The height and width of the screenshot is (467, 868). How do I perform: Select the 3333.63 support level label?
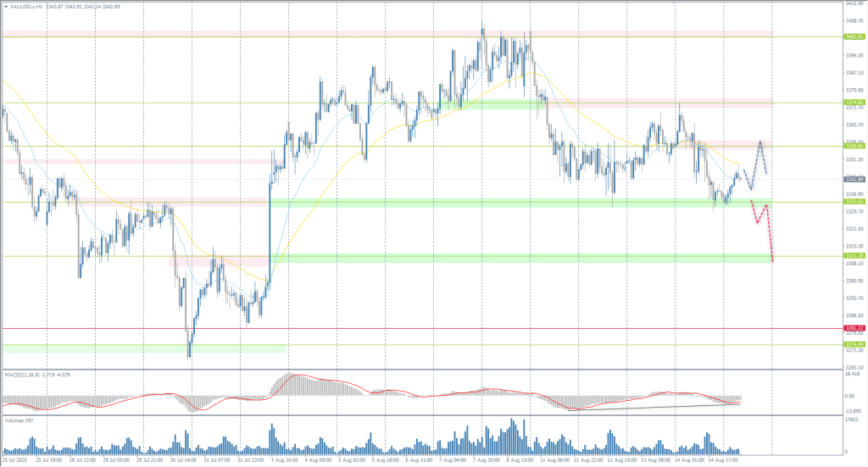tap(854, 202)
